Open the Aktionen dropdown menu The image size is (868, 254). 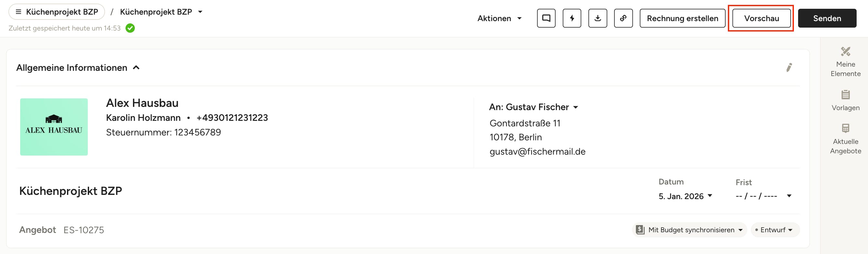point(499,18)
